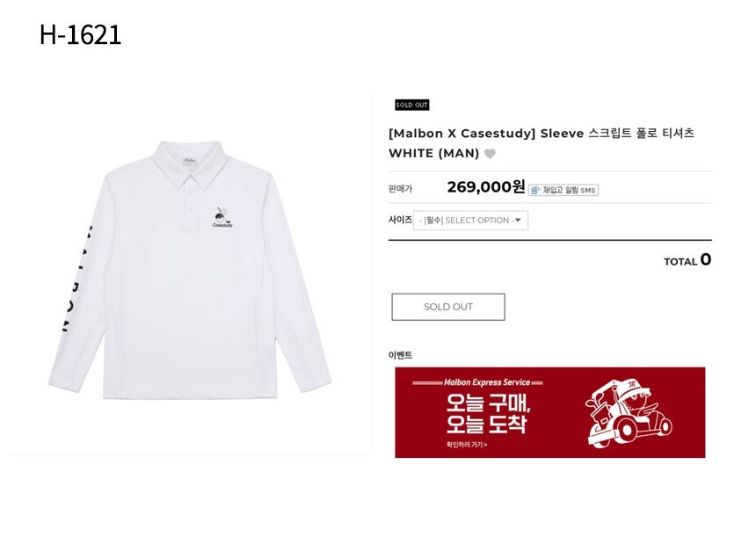Click the 오늘 구매, 오늘 도착 banner text
This screenshot has height=552, width=756.
pos(488,413)
